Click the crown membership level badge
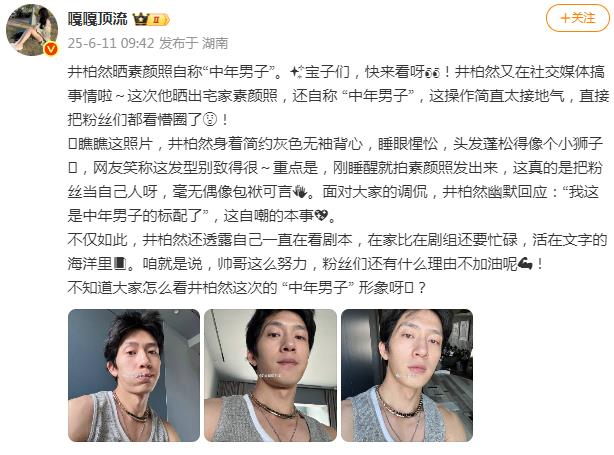Viewport: 614px width, 455px height. (x=151, y=19)
